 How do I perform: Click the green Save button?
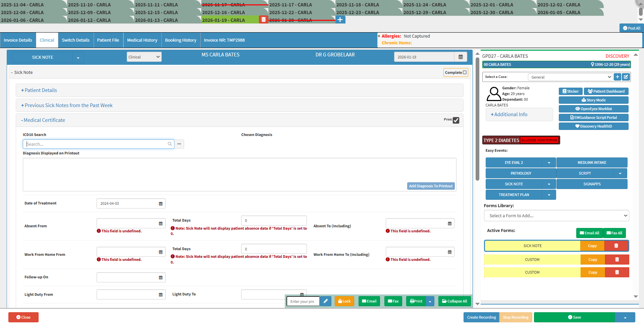[574, 317]
